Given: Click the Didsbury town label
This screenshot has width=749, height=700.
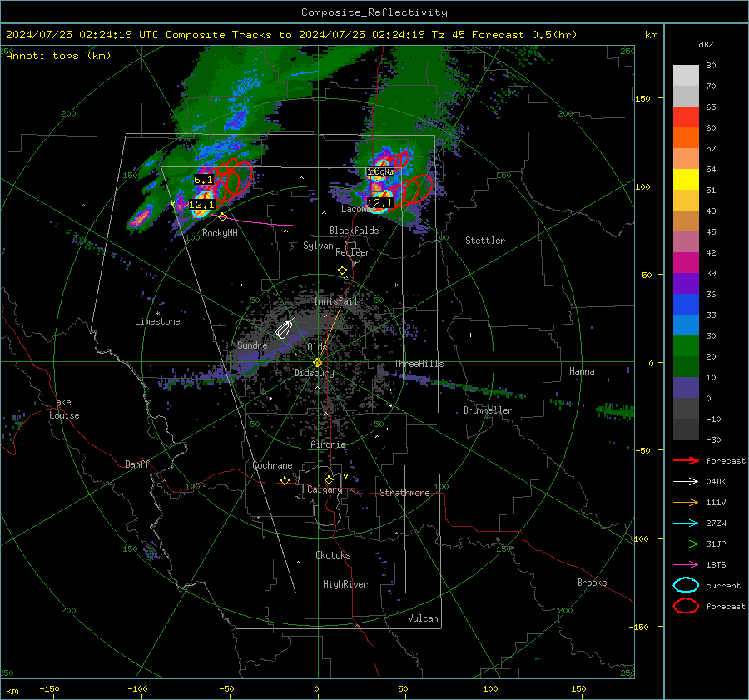Looking at the screenshot, I should [314, 373].
